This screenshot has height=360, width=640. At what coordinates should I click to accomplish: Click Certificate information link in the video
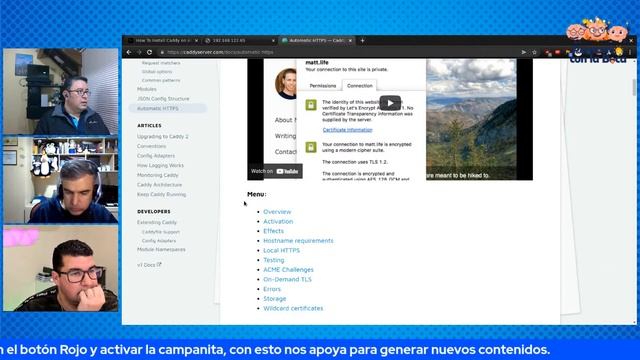347,130
